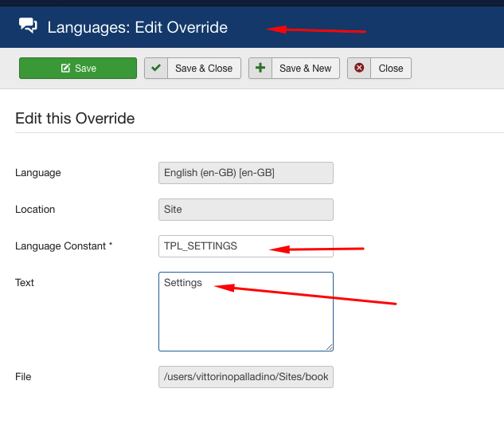Image resolution: width=504 pixels, height=424 pixels.
Task: Click inside the Text area containing Settings
Action: click(245, 311)
